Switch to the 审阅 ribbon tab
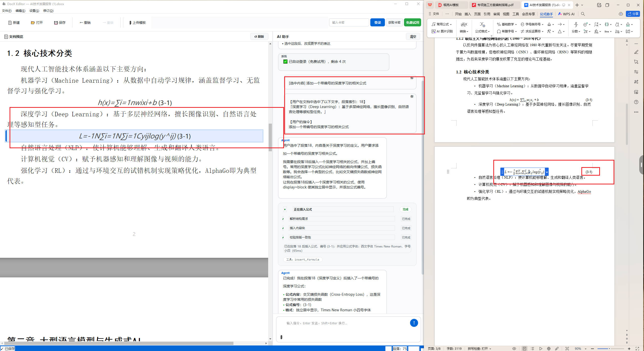The width and height of the screenshot is (644, 351). 496,14
